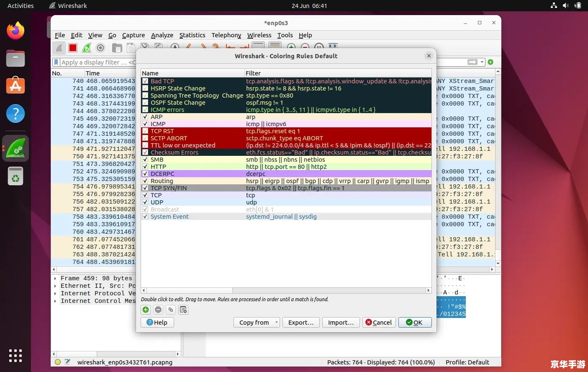Viewport: 588px width, 372px height.
Task: Close the Coloring Rules dialog
Action: point(429,56)
